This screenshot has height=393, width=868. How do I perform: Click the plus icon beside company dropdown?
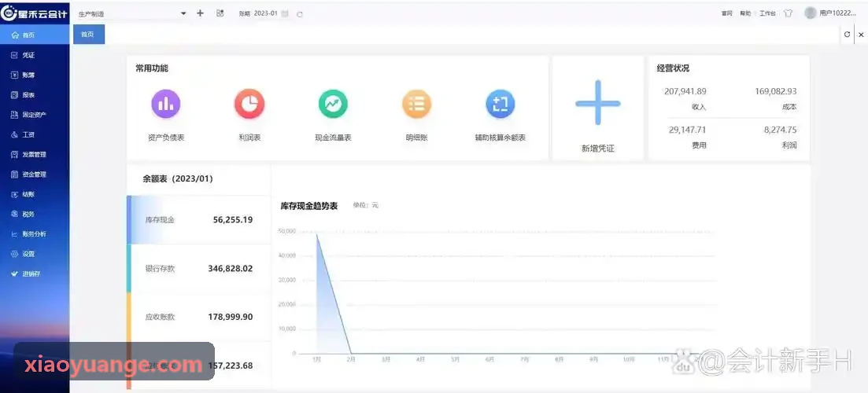tap(201, 13)
